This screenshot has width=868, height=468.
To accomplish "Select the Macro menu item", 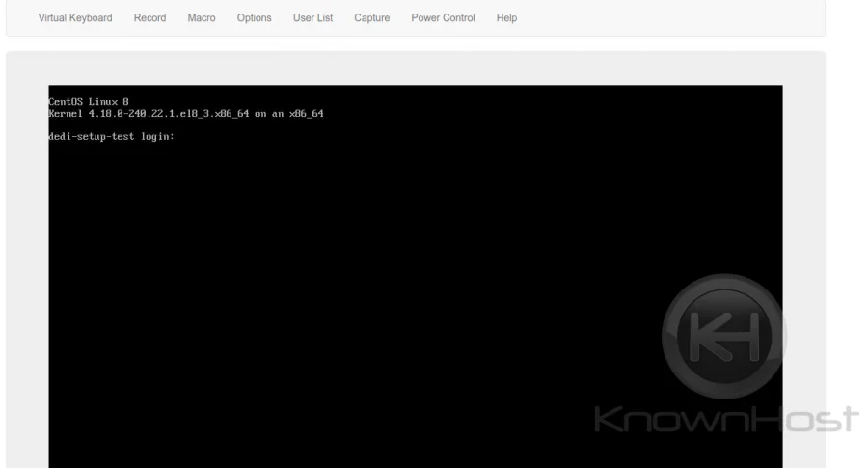I will pyautogui.click(x=201, y=18).
